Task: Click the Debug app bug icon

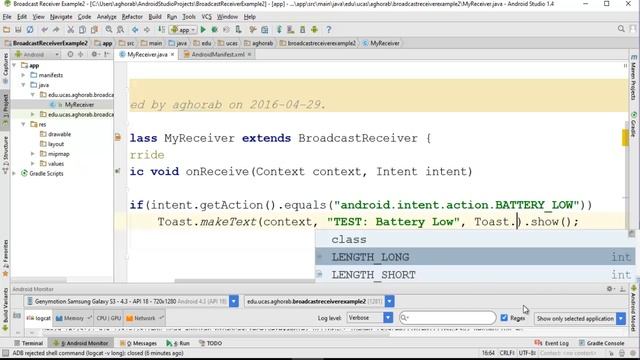Action: pos(214,29)
